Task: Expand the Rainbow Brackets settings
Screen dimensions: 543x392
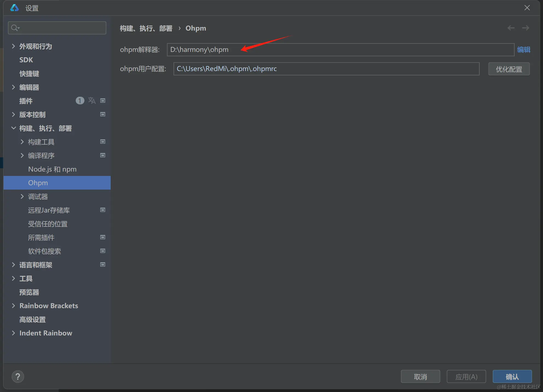Action: coord(13,306)
